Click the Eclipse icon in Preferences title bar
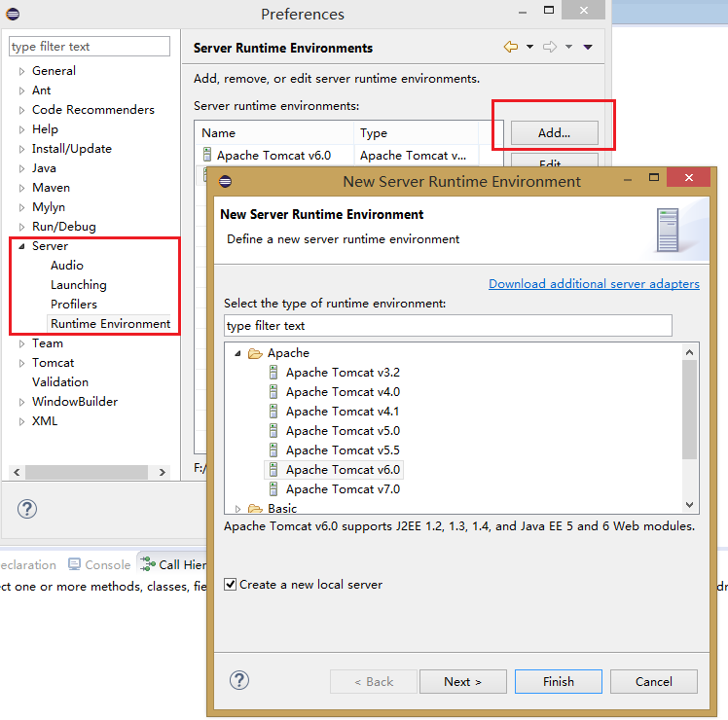The width and height of the screenshot is (728, 720). pyautogui.click(x=13, y=14)
